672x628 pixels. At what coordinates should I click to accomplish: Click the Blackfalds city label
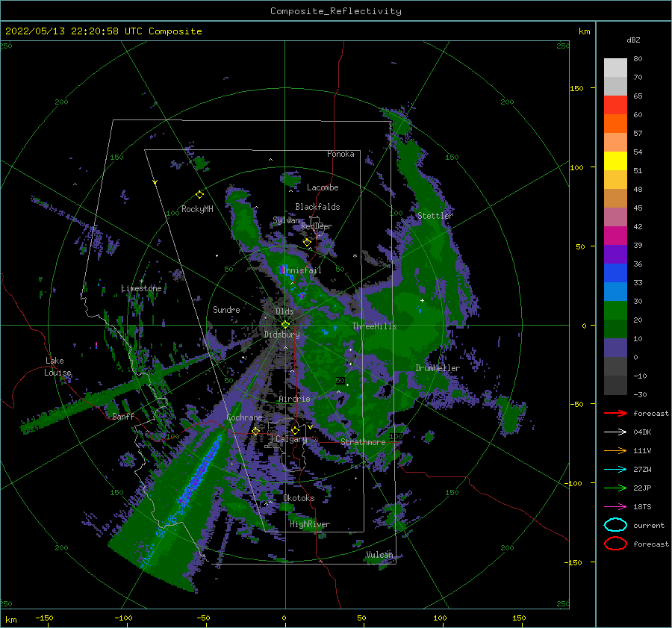click(x=317, y=207)
